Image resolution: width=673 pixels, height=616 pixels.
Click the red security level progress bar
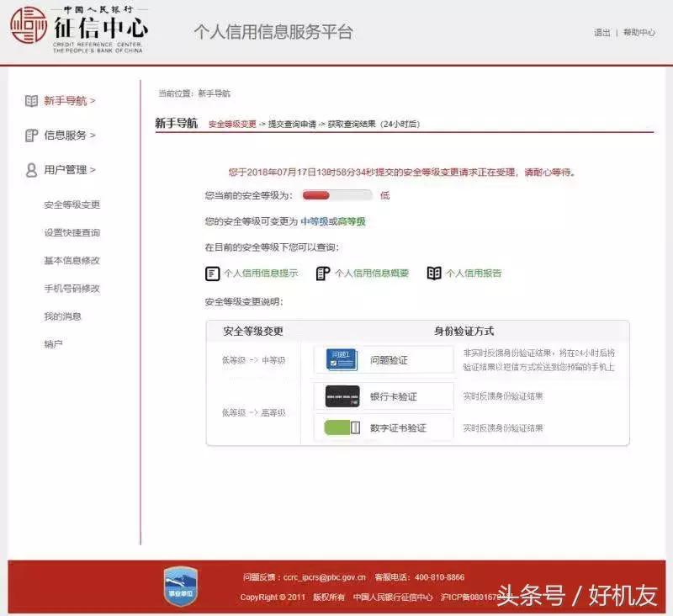[x=318, y=194]
